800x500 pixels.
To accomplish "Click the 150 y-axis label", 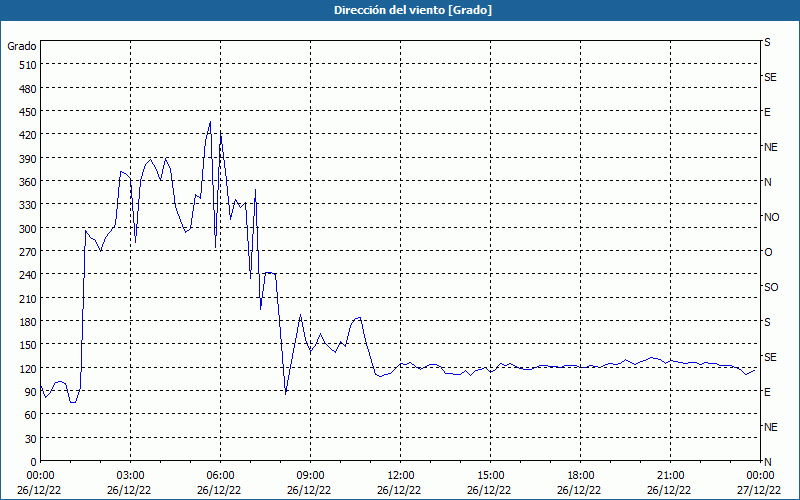I will (28, 345).
